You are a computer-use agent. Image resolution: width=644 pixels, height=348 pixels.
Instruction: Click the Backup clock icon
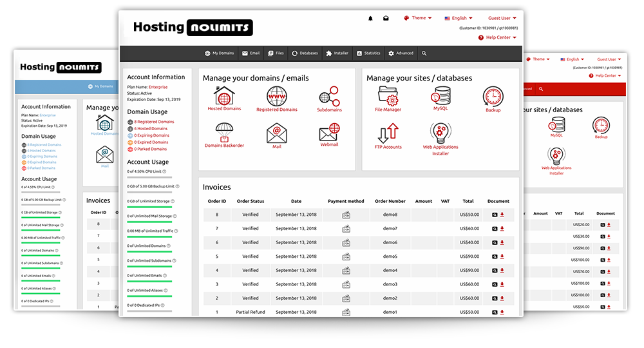point(493,96)
